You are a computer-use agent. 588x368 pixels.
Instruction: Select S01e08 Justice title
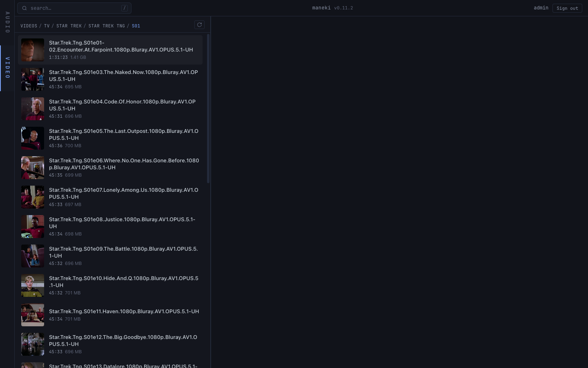pyautogui.click(x=122, y=223)
